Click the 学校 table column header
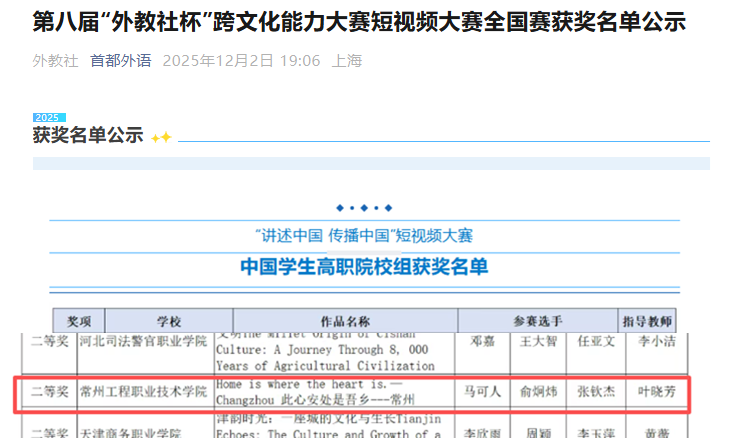Image resolution: width=735 pixels, height=439 pixels. [169, 321]
